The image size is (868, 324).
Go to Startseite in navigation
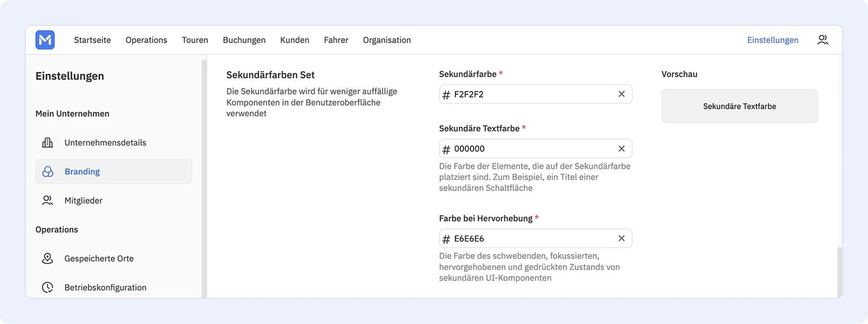[x=92, y=40]
